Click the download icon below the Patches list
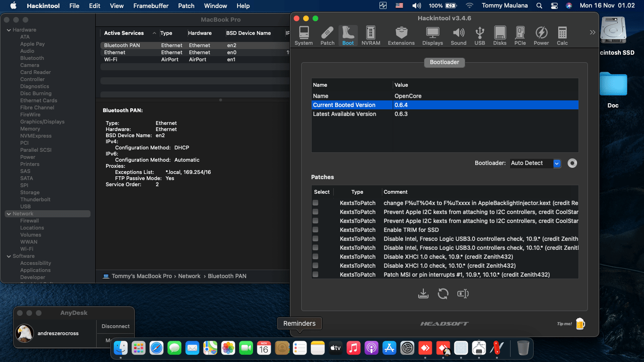The image size is (644, 362). click(423, 294)
